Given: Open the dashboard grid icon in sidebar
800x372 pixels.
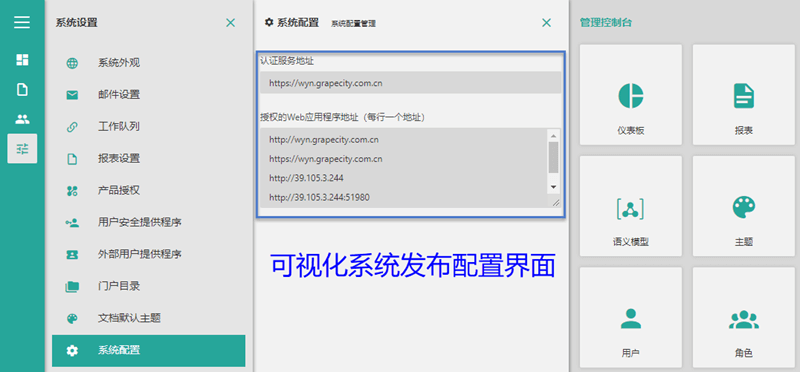Looking at the screenshot, I should [x=22, y=60].
